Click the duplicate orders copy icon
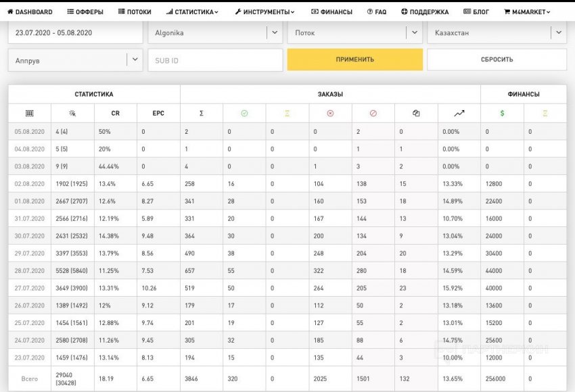This screenshot has height=392, width=575. point(416,113)
